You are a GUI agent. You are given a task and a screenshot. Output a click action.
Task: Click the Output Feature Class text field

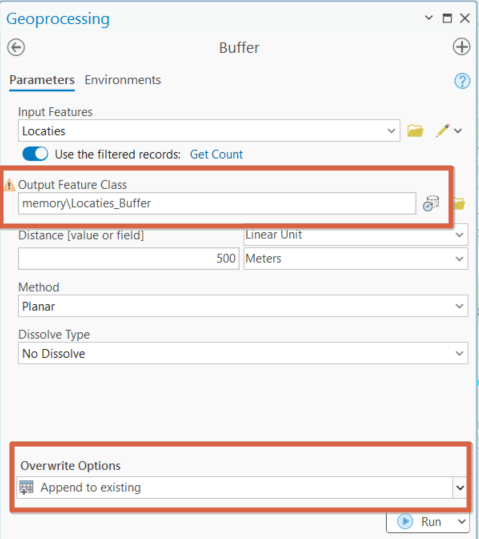click(217, 204)
